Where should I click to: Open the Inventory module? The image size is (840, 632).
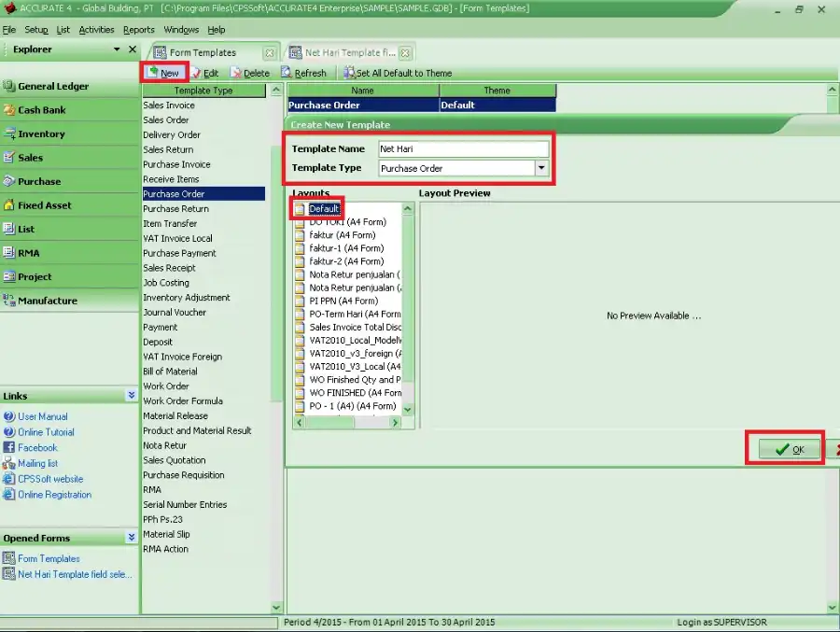click(x=69, y=133)
